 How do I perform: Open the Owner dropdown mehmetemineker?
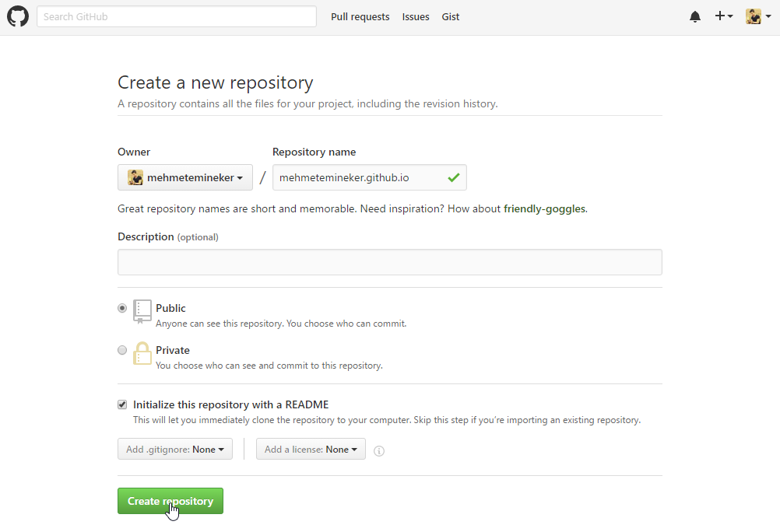[185, 177]
